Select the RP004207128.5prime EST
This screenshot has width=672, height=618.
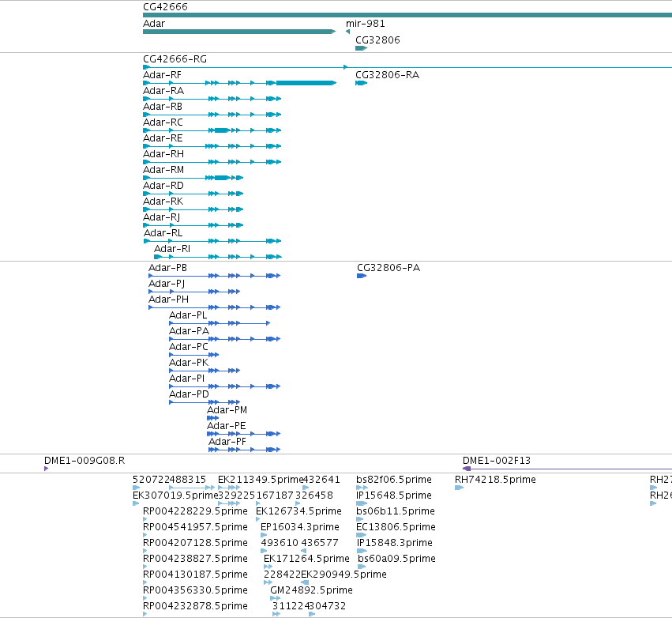tap(195, 543)
